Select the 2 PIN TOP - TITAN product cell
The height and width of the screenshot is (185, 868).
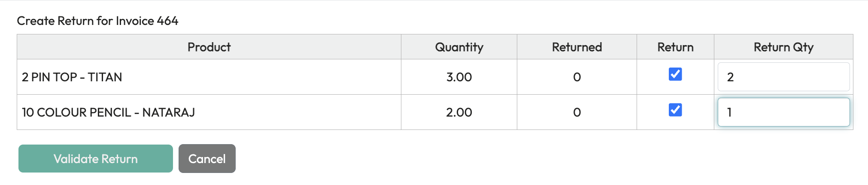pyautogui.click(x=209, y=77)
